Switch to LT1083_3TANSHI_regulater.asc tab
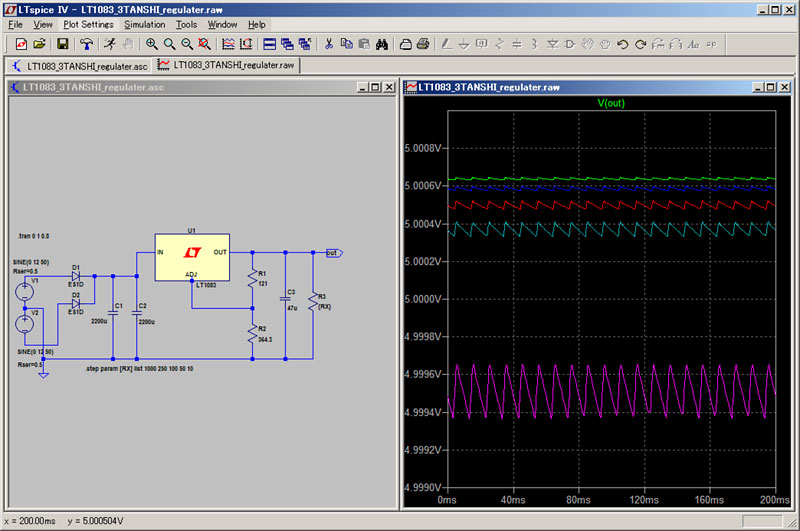Image resolution: width=800 pixels, height=531 pixels. click(80, 66)
